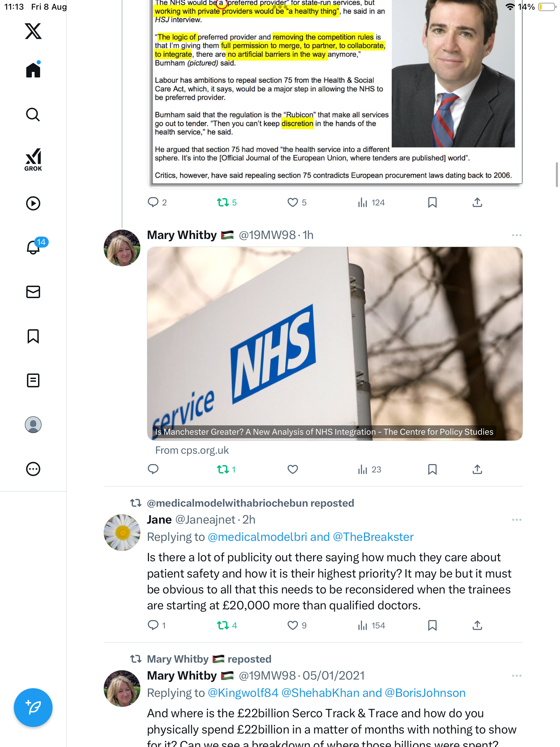This screenshot has height=747, width=560.
Task: Open the sidebar Bookmarks icon
Action: [x=33, y=336]
